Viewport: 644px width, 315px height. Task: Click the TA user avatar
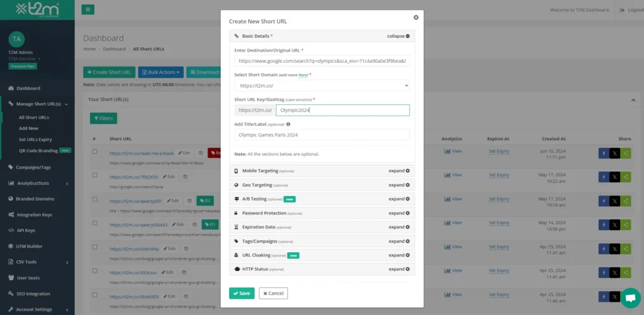pyautogui.click(x=16, y=39)
